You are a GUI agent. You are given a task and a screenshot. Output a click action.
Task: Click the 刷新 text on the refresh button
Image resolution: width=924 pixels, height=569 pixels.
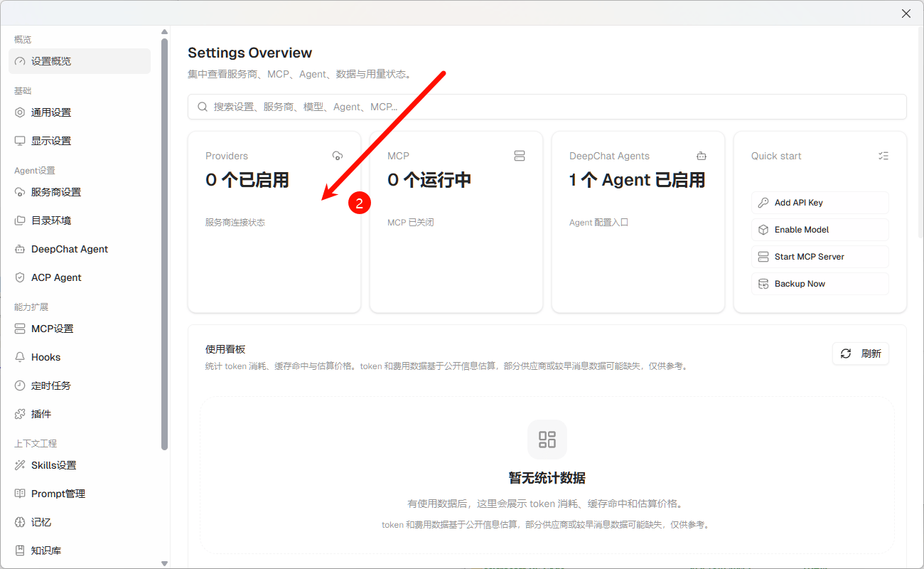pyautogui.click(x=871, y=353)
